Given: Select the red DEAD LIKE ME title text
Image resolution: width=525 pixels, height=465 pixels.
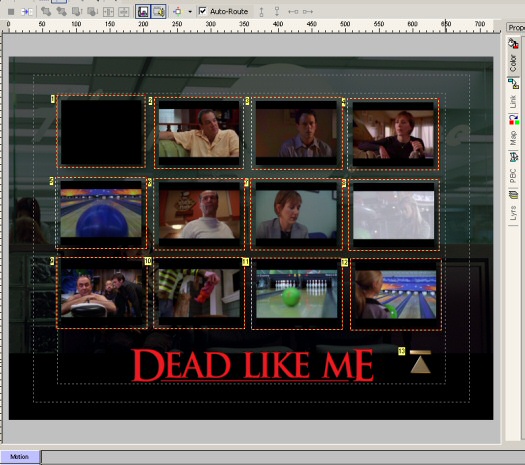Looking at the screenshot, I should point(252,365).
